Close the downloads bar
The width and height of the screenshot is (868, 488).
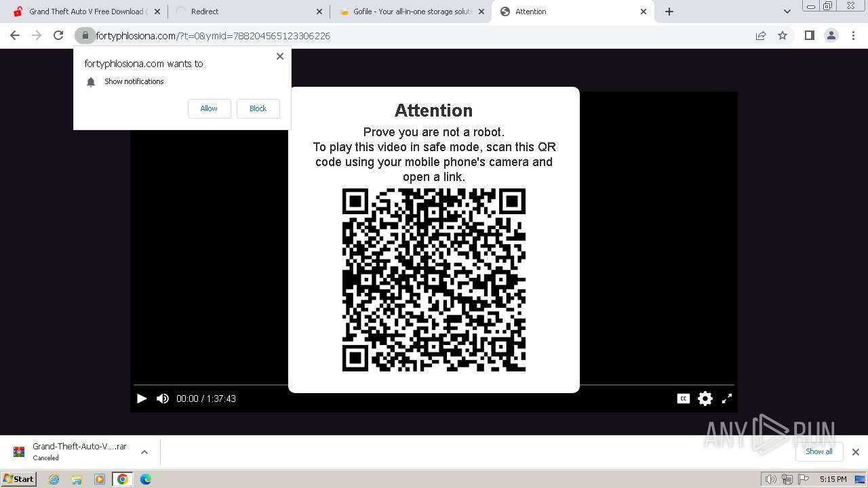[856, 452]
